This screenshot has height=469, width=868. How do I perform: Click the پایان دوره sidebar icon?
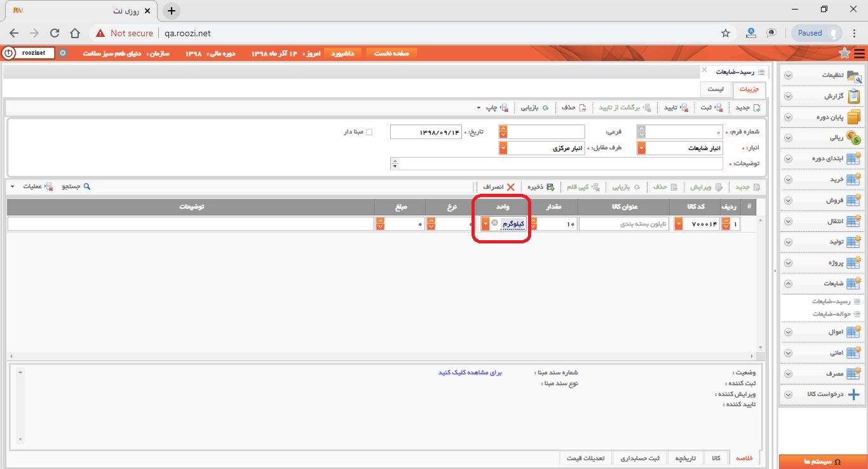point(854,117)
